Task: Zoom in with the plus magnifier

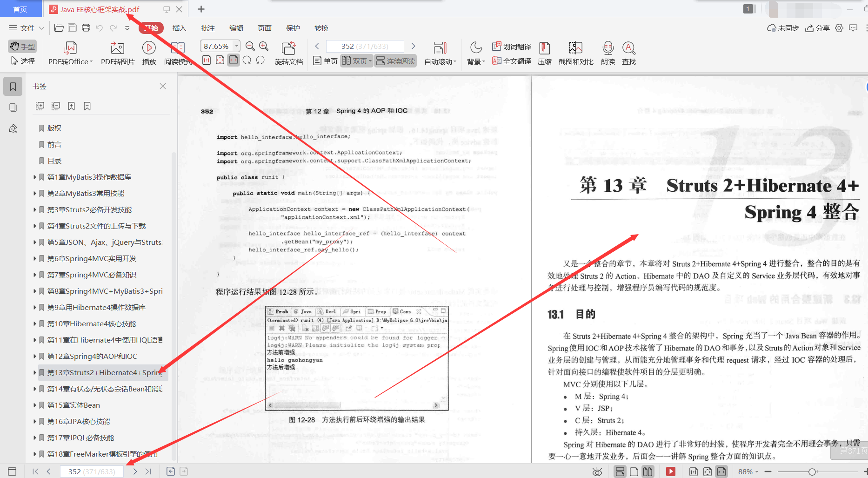Action: click(264, 46)
